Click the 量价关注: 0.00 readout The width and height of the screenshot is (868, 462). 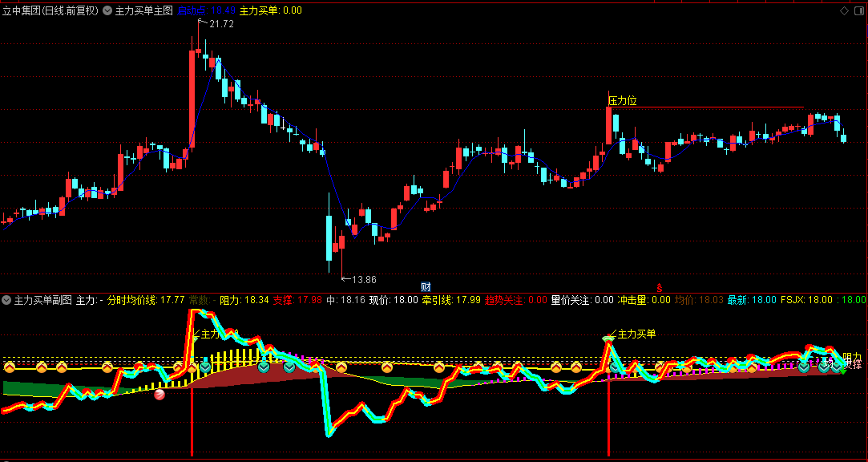583,300
